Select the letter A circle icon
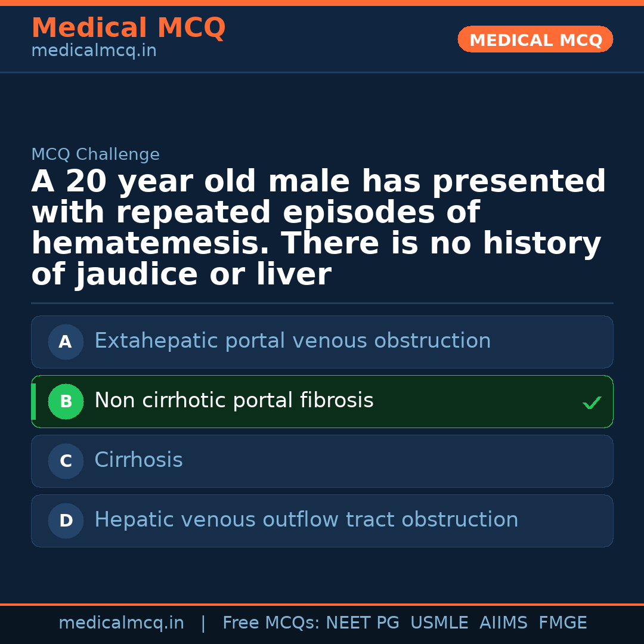644x644 pixels. [66, 342]
